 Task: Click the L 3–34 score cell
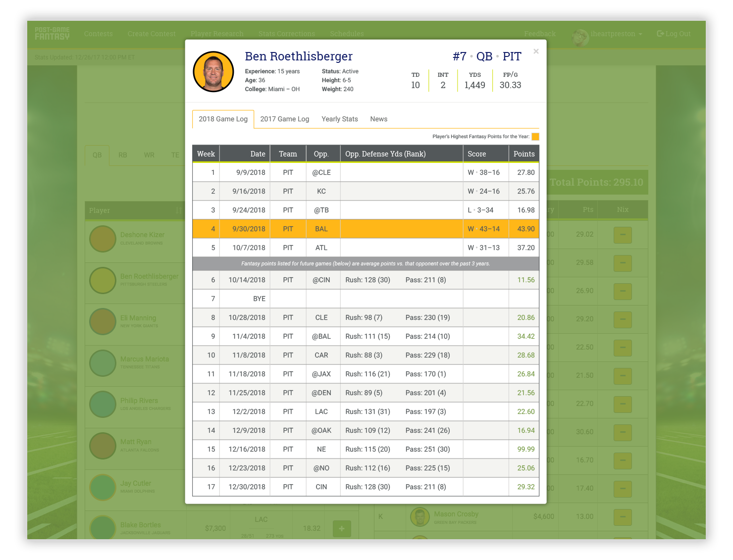[486, 210]
